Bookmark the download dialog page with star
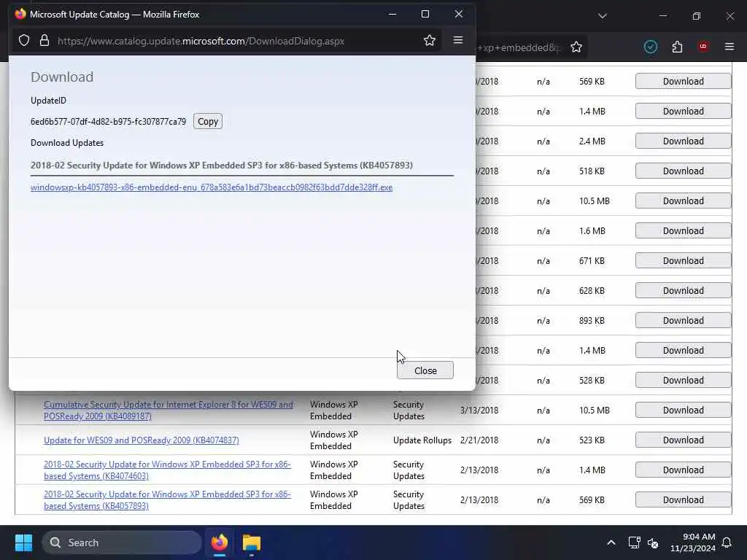Screen dimensions: 747x560 [429, 41]
